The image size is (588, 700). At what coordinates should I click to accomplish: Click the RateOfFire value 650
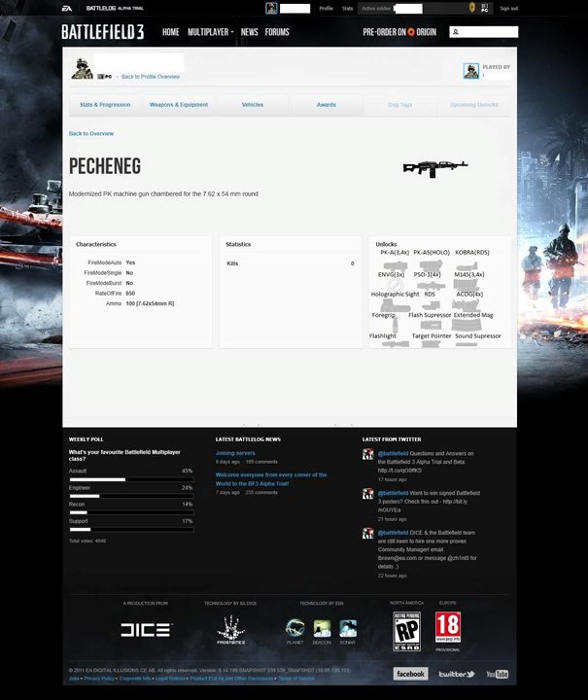(130, 294)
